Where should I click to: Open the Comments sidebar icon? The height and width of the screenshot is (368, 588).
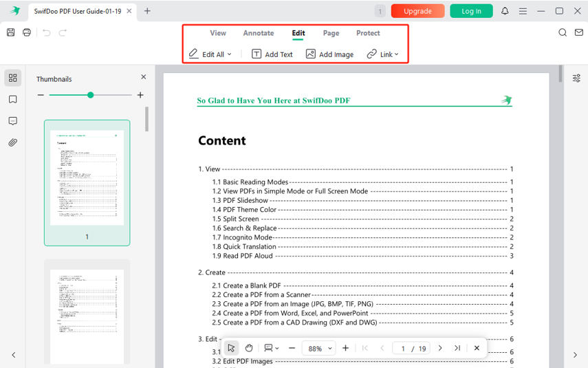(x=13, y=121)
